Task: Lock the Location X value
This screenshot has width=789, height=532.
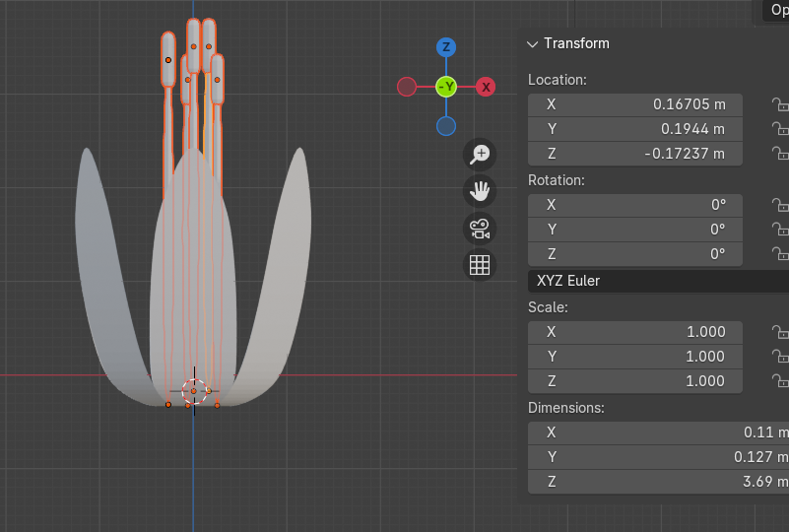Action: click(x=779, y=104)
